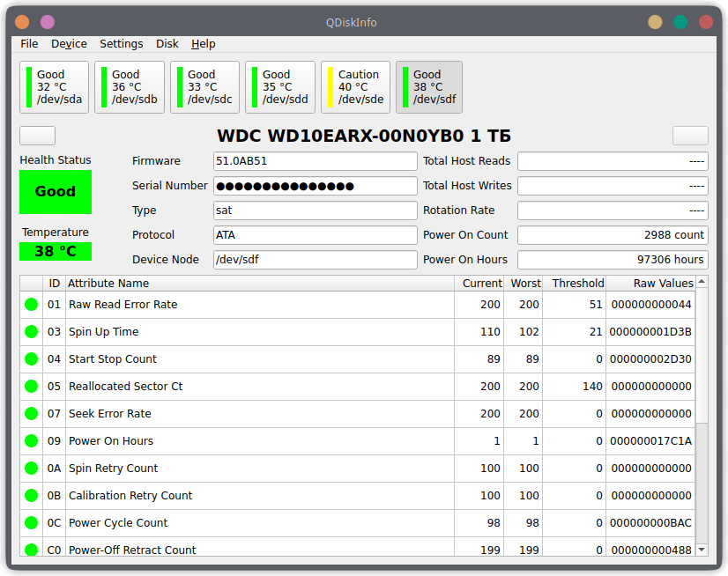Click the Power On Count field
The width and height of the screenshot is (728, 576).
click(x=613, y=235)
